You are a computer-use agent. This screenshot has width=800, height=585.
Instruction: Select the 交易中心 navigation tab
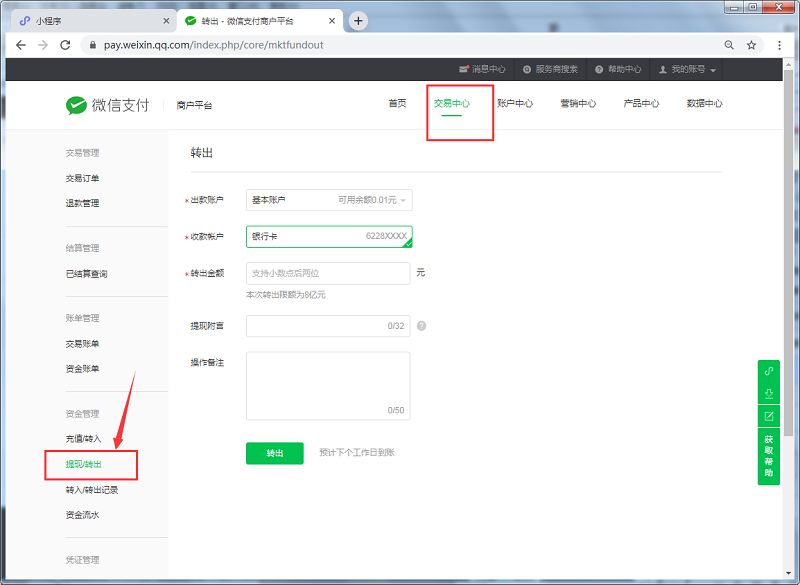pyautogui.click(x=452, y=104)
